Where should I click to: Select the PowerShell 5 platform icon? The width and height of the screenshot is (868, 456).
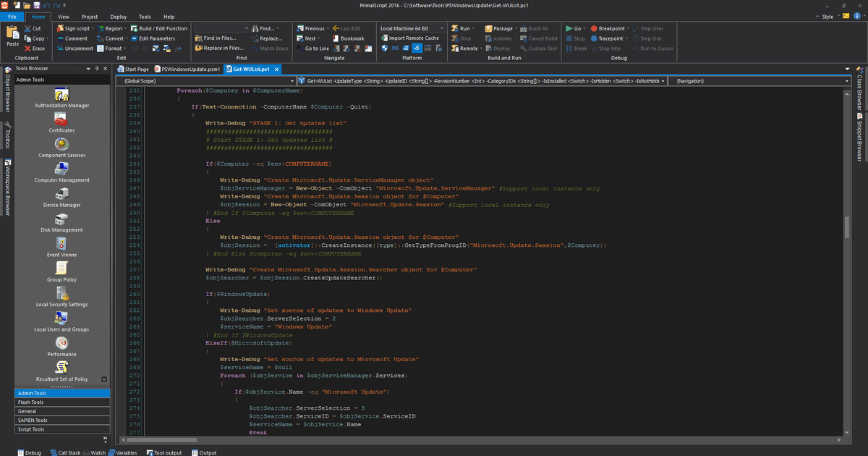(x=416, y=48)
